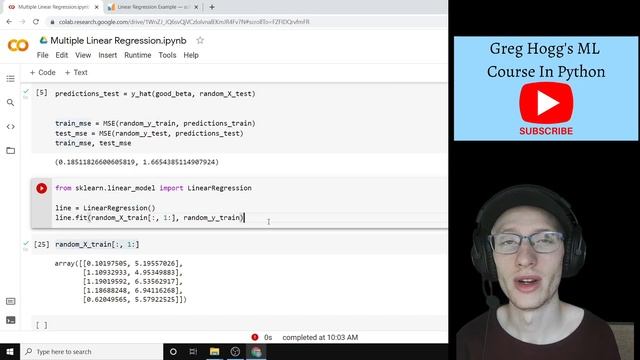Add a new Text cell
The height and width of the screenshot is (360, 640).
pos(76,72)
